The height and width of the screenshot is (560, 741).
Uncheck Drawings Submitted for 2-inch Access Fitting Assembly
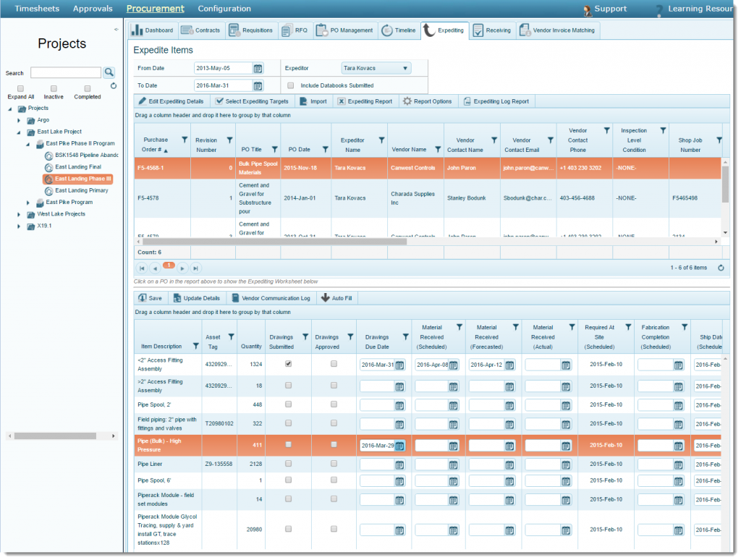[x=288, y=365]
